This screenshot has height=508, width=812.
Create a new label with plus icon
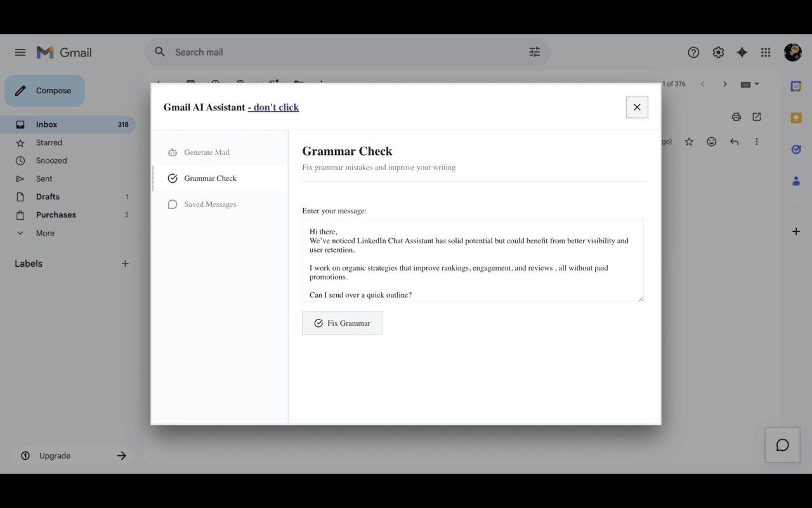(125, 264)
